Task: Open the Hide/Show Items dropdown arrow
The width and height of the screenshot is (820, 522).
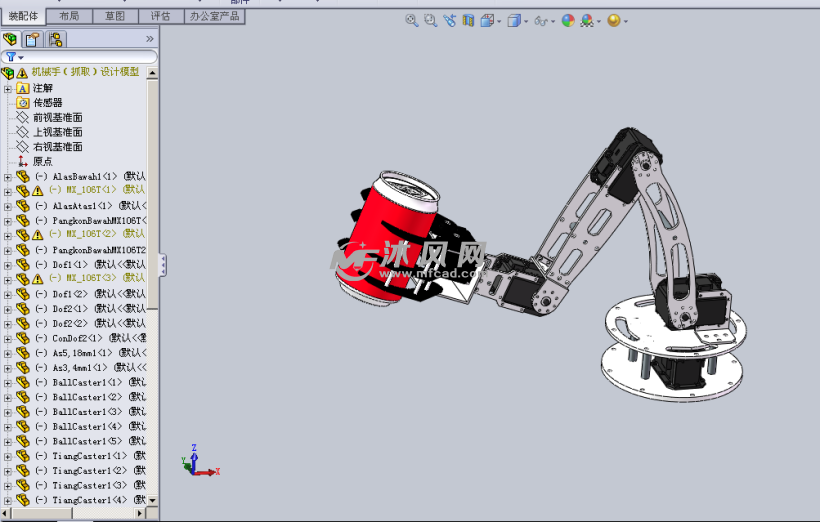Action: (x=553, y=21)
